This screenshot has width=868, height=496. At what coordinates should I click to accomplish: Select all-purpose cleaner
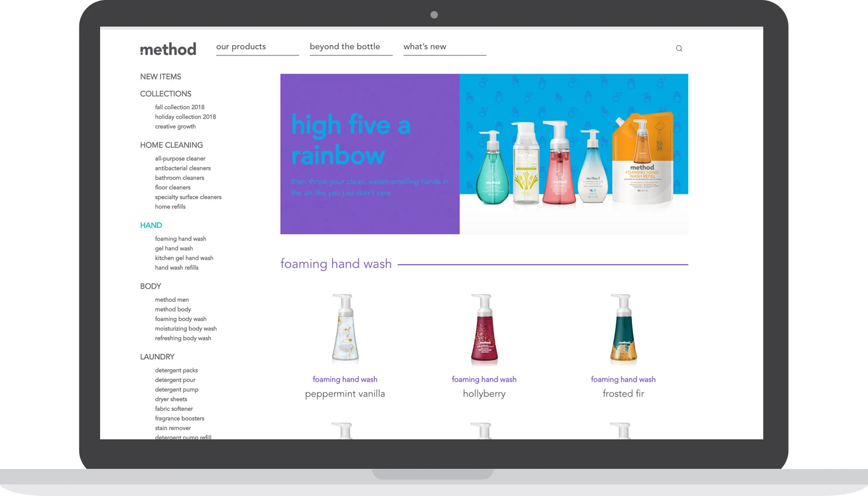tap(180, 158)
